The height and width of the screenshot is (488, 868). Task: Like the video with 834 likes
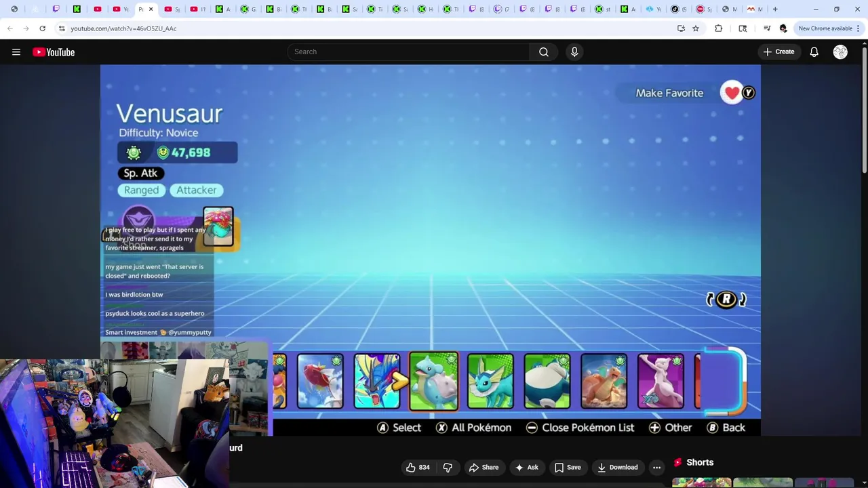(418, 467)
